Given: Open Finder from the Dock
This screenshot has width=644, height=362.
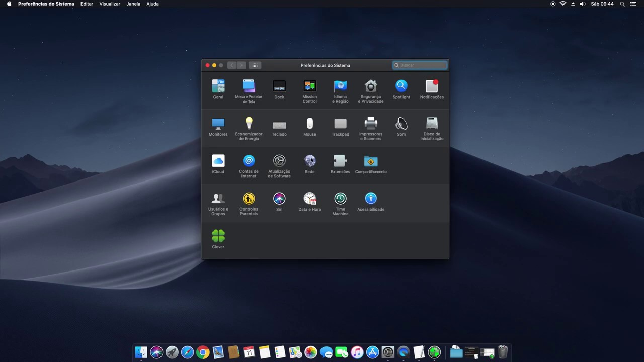Looking at the screenshot, I should tap(141, 352).
